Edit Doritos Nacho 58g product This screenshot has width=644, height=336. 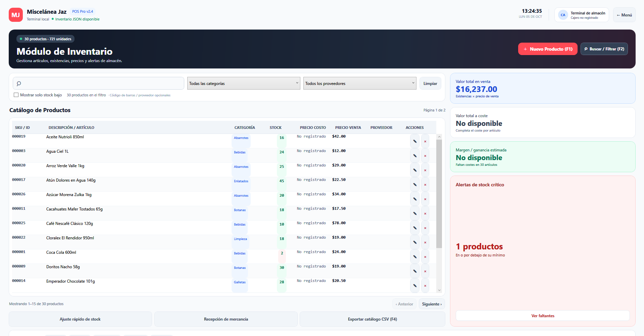[415, 271]
